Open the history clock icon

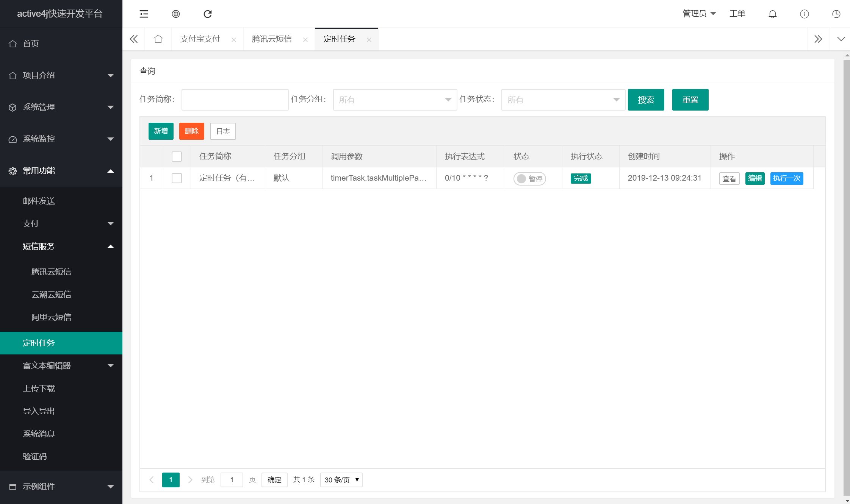point(836,14)
